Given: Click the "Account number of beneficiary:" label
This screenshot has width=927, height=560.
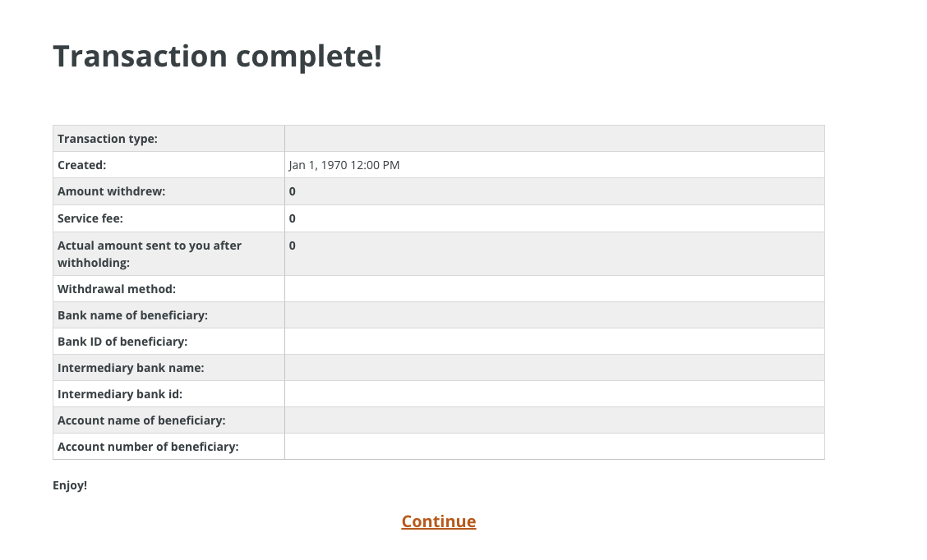Looking at the screenshot, I should [x=148, y=447].
